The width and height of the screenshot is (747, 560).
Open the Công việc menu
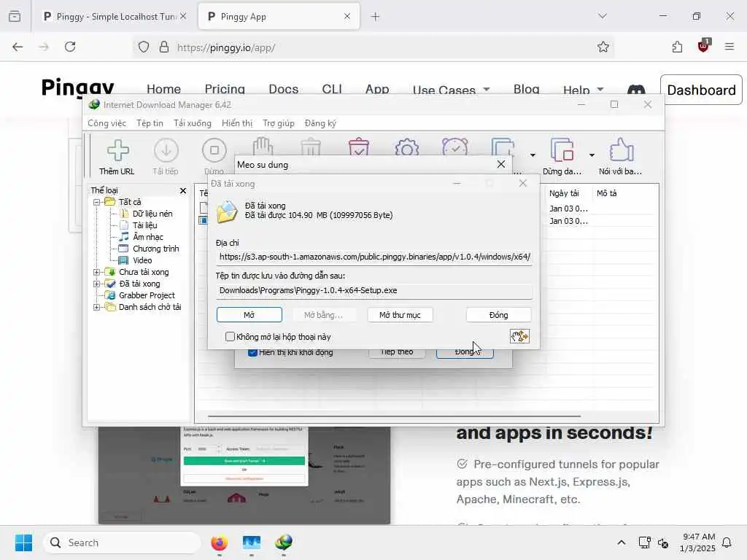[107, 123]
